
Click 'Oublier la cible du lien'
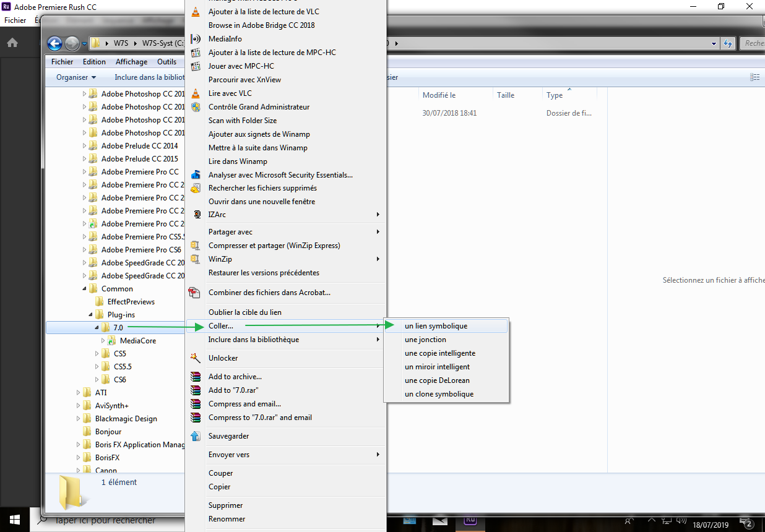click(x=285, y=312)
